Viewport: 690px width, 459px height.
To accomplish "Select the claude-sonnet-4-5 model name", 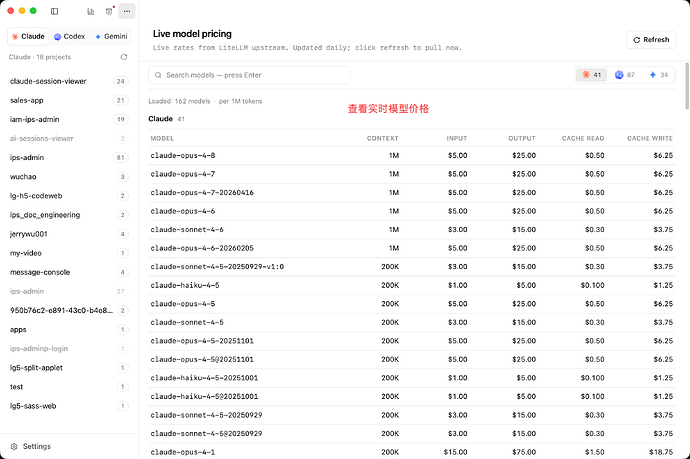I will pos(187,322).
